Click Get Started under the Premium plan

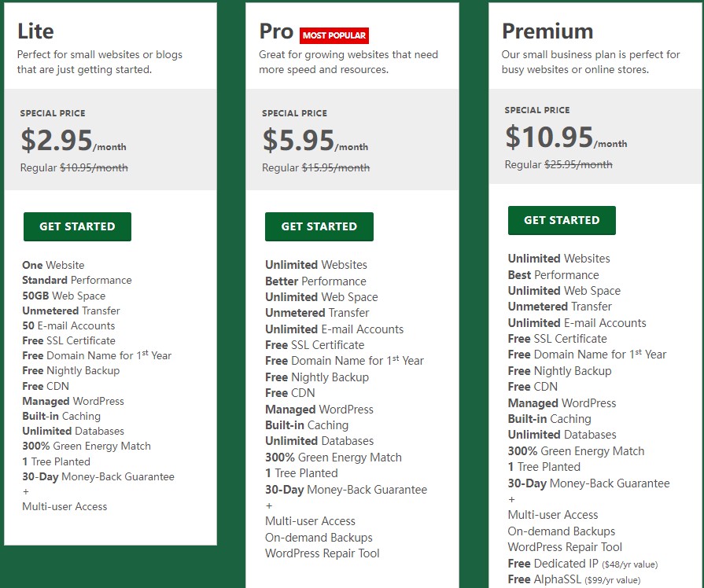point(562,220)
